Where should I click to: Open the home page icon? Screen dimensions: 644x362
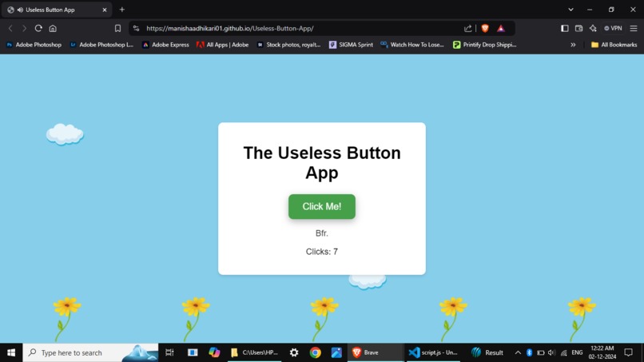click(x=53, y=28)
